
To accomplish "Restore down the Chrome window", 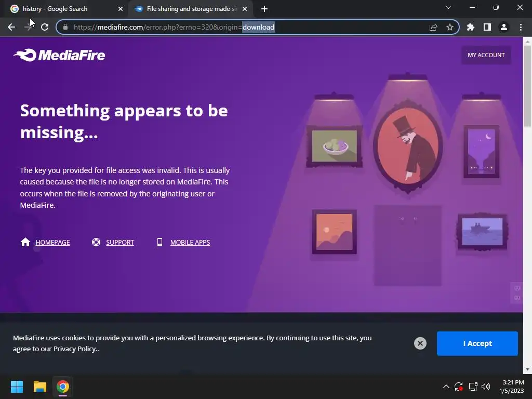I will [x=496, y=7].
